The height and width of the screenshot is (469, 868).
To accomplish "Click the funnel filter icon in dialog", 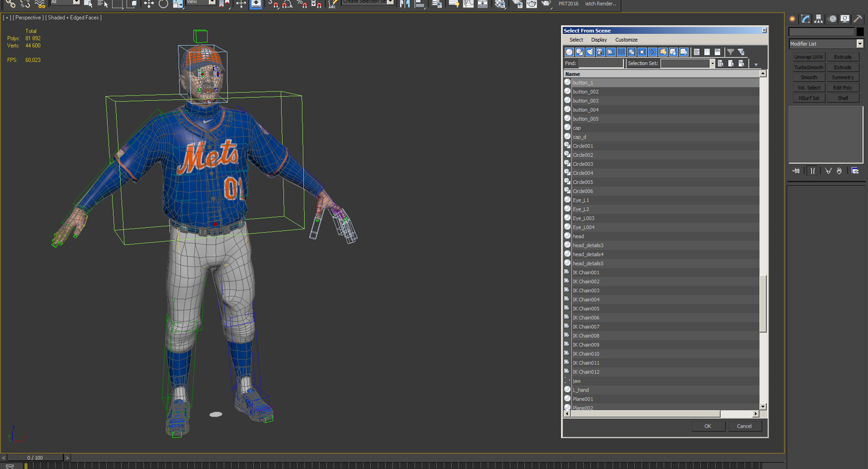I will (x=731, y=52).
